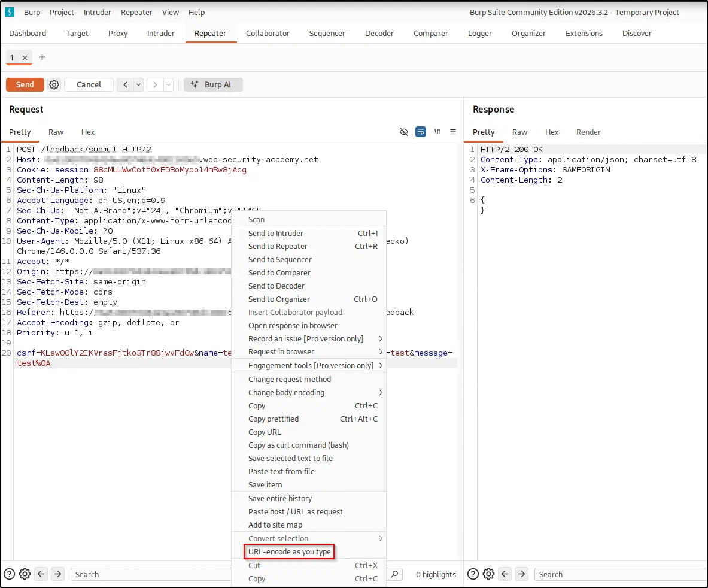
Task: Switch to the Discover tab
Action: (637, 33)
